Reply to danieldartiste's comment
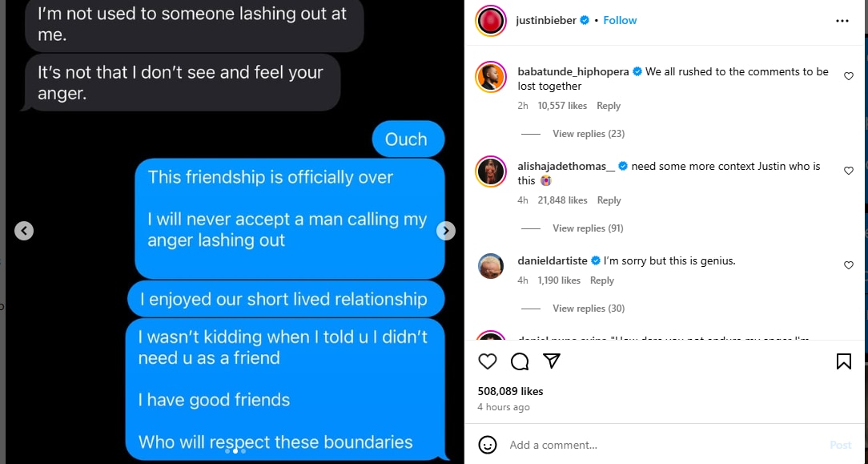This screenshot has height=464, width=868. click(601, 280)
